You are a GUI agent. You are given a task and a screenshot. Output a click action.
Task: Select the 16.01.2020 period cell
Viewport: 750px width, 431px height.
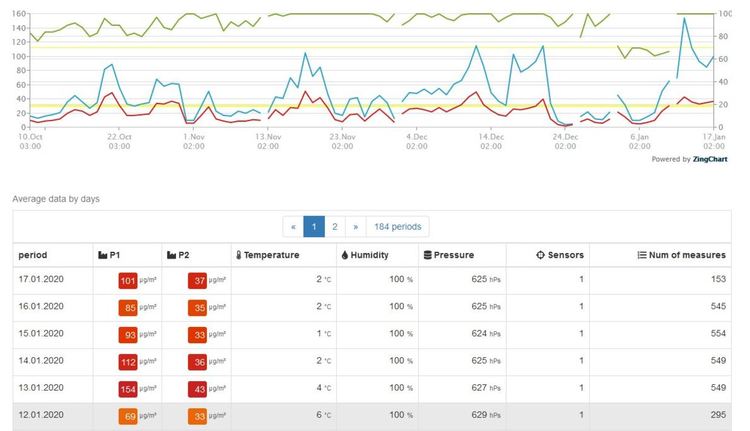(53, 307)
